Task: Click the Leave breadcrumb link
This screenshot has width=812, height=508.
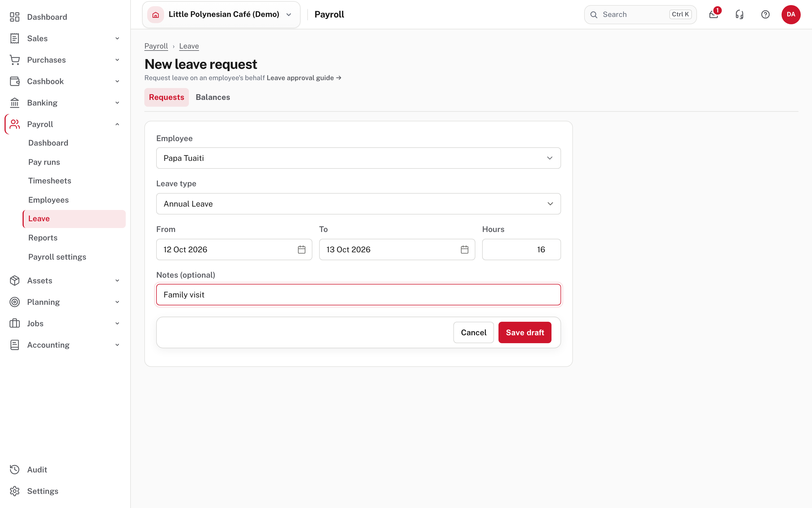Action: coord(189,46)
